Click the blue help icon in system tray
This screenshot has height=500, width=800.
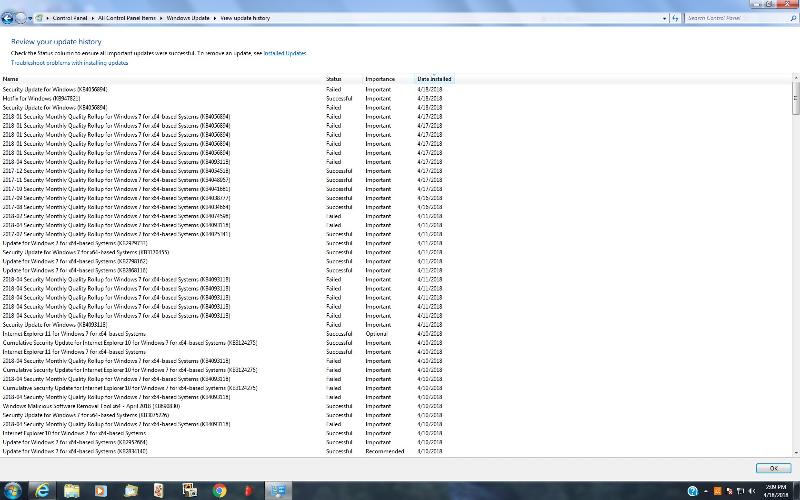point(692,491)
